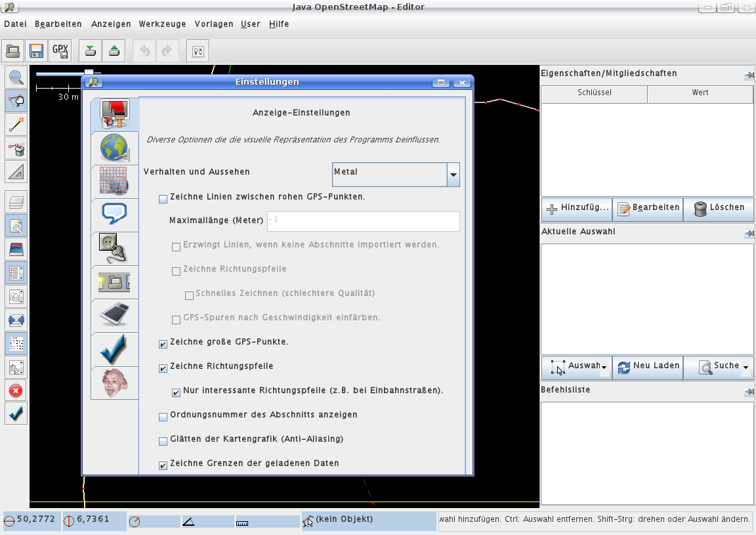Toggle GPS-Spuren nach Geschwindigkeit einfärben
This screenshot has height=535, width=756.
click(x=176, y=320)
